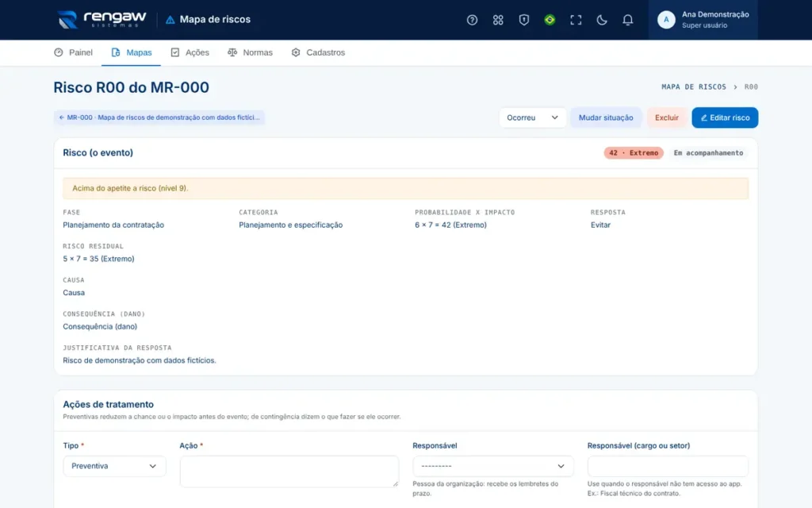Open the Responsável dropdown

pyautogui.click(x=493, y=466)
